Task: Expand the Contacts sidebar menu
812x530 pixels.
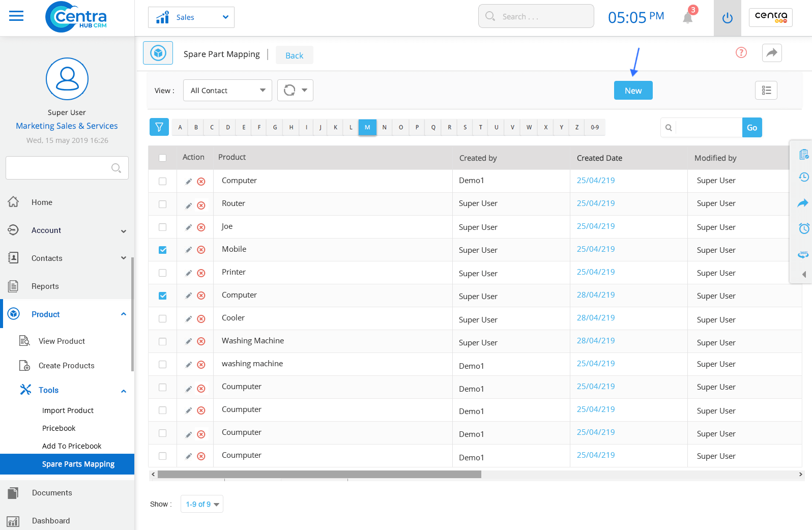Action: [x=124, y=258]
